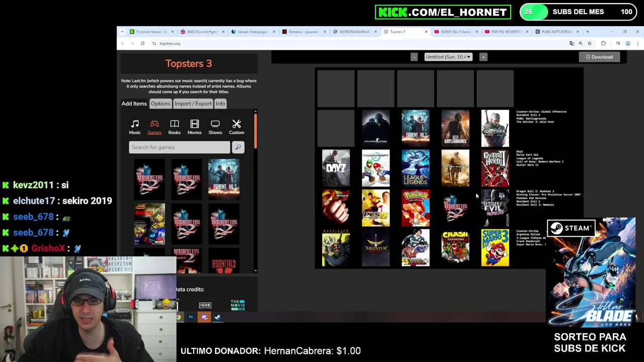This screenshot has height=362, width=644.
Task: Open the media control icon in browser toolbar
Action: click(618, 44)
